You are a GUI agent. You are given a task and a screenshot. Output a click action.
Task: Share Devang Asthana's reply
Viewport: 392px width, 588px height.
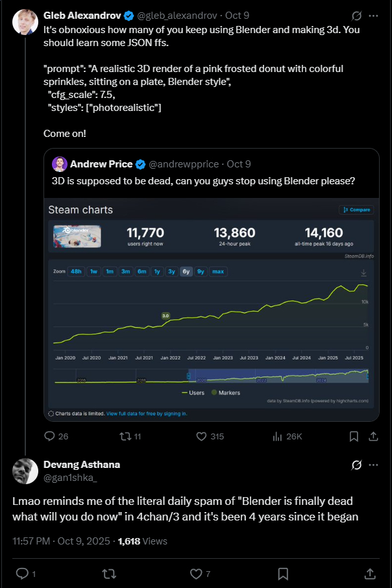coord(370,574)
